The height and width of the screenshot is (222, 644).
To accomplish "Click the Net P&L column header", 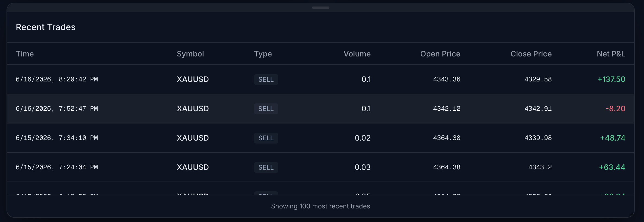I will click(x=611, y=54).
